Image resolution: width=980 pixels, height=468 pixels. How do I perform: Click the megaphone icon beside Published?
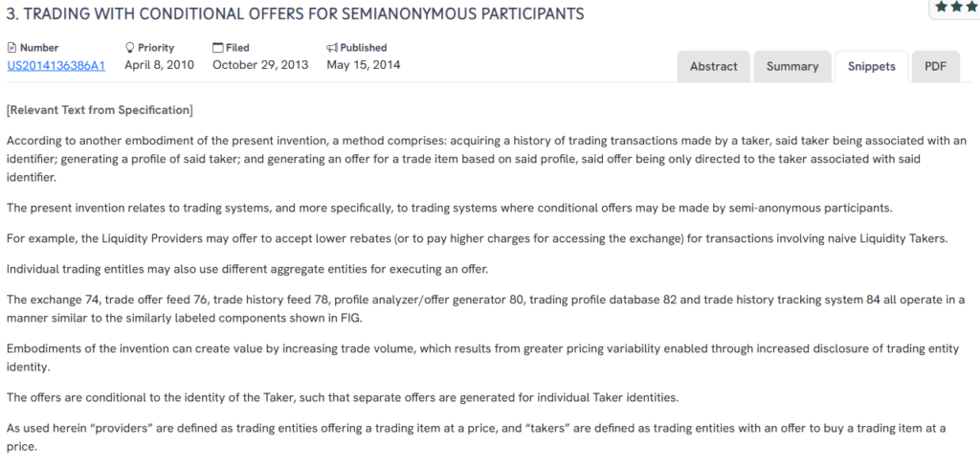(332, 47)
